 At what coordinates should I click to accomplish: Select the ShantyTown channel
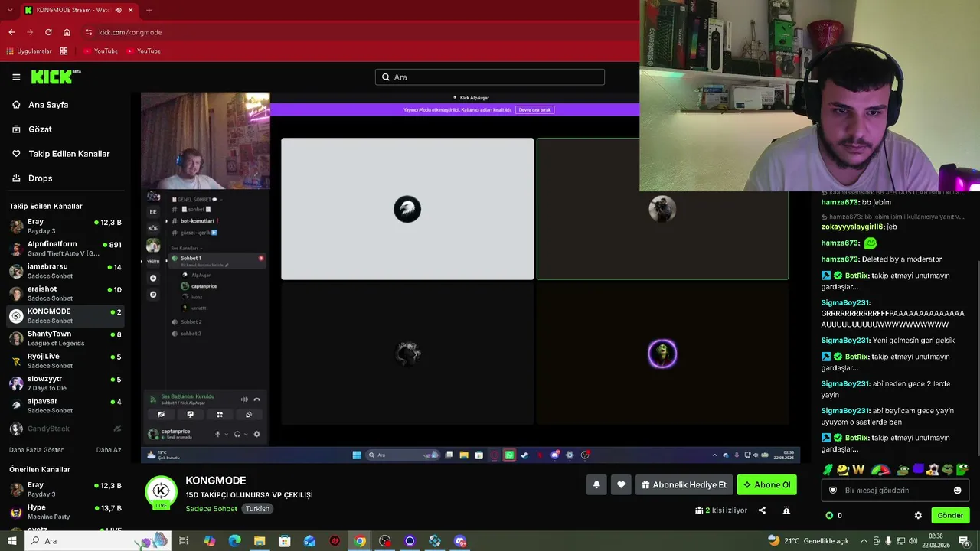tap(65, 338)
